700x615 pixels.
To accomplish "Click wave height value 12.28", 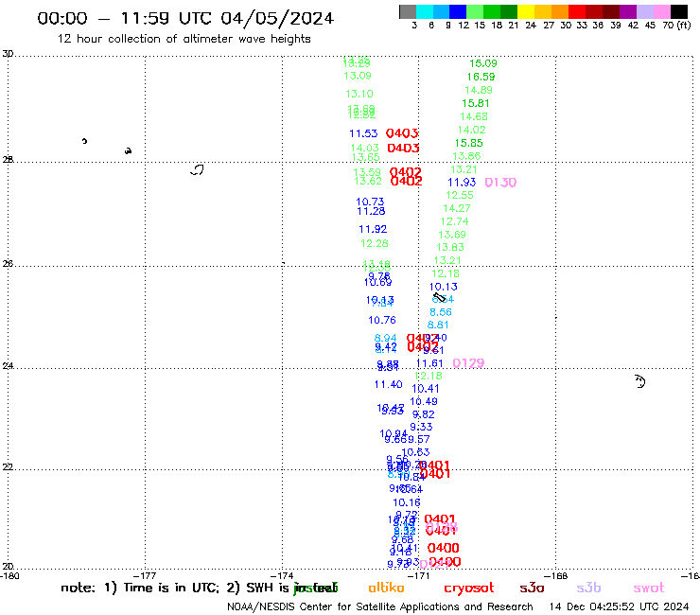I will coord(375,243).
